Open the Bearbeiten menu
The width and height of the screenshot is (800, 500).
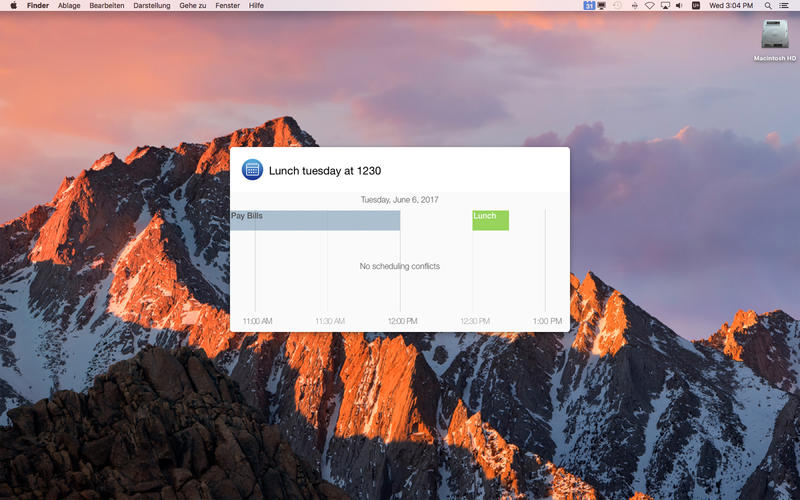point(107,6)
